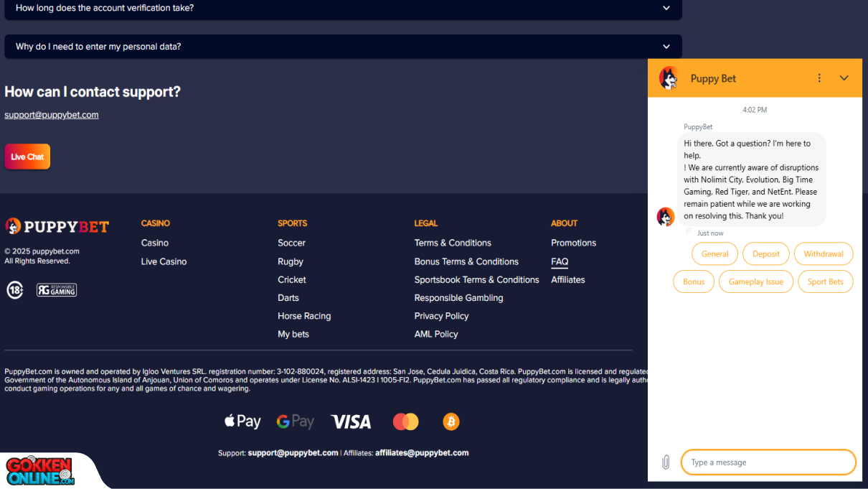This screenshot has width=868, height=489.
Task: Expand account verification duration question
Action: point(343,9)
